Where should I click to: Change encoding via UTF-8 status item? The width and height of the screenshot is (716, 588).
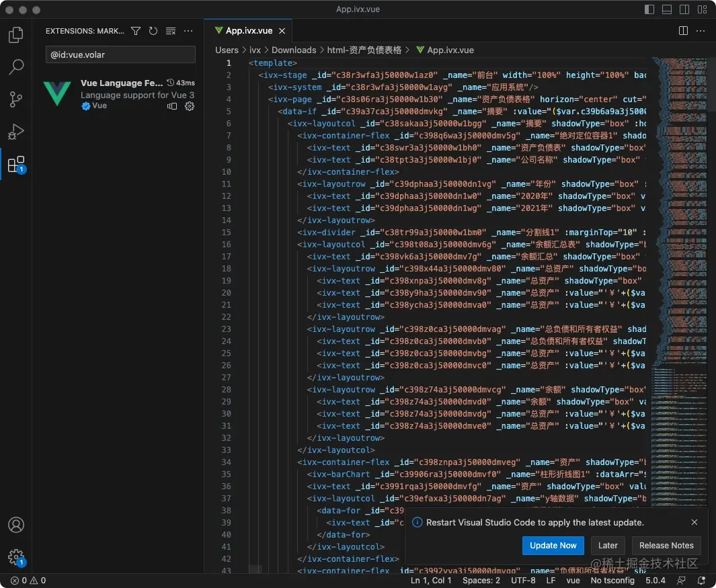tap(523, 581)
